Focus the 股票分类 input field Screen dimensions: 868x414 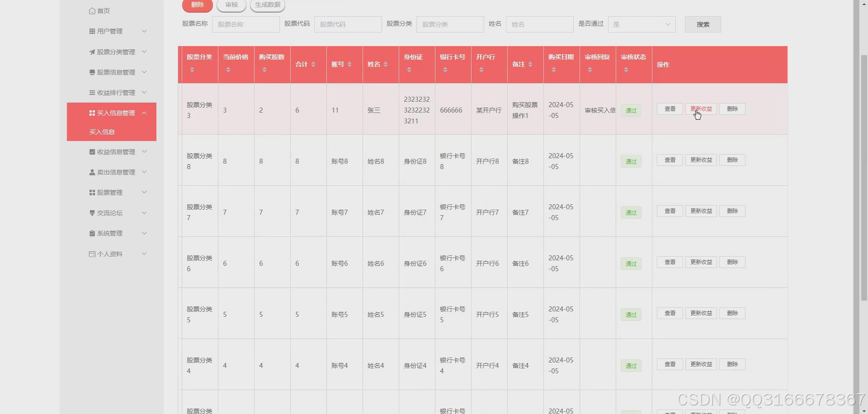click(x=450, y=24)
